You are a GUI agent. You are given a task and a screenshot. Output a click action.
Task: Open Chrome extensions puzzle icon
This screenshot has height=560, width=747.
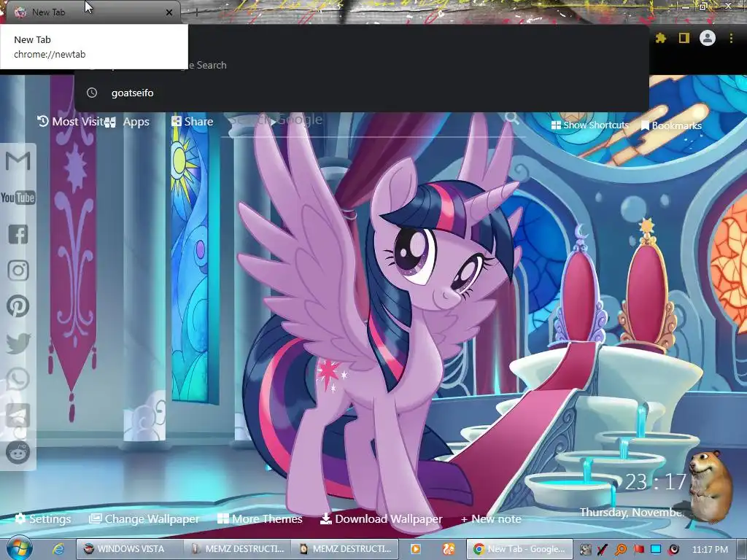click(660, 38)
